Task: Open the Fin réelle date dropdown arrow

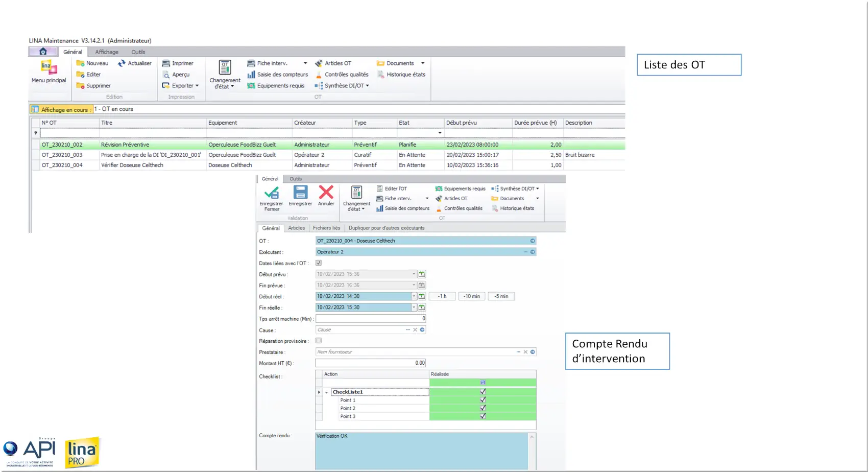Action: [x=414, y=308]
